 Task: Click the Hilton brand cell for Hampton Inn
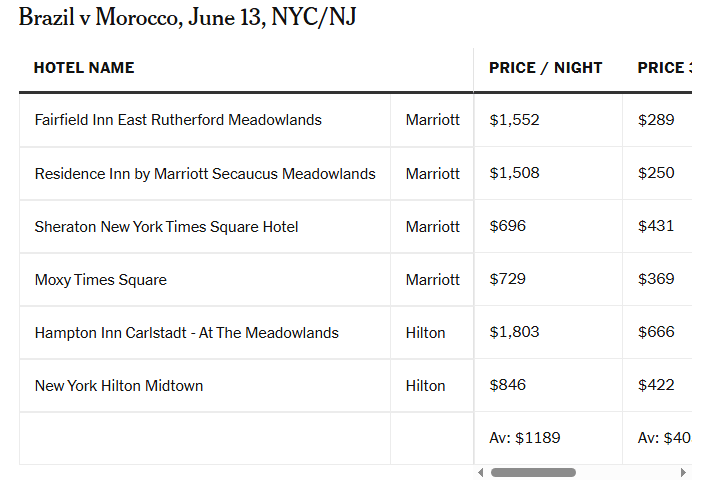click(x=425, y=333)
